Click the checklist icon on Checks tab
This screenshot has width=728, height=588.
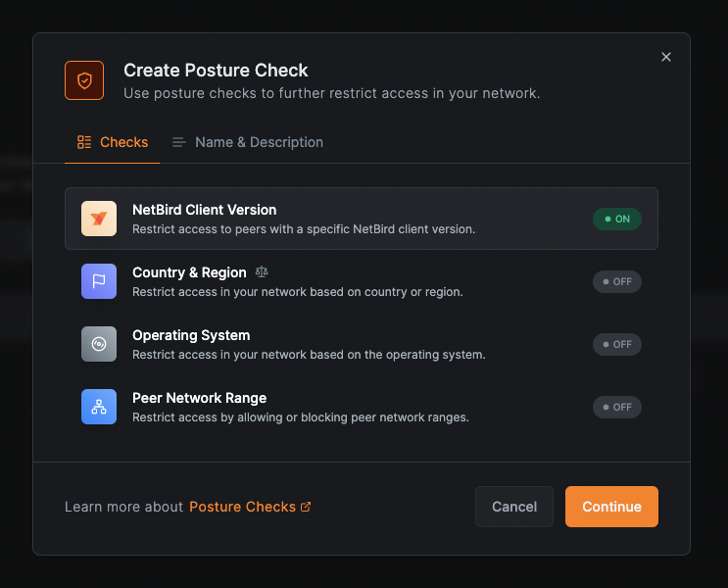(x=84, y=142)
